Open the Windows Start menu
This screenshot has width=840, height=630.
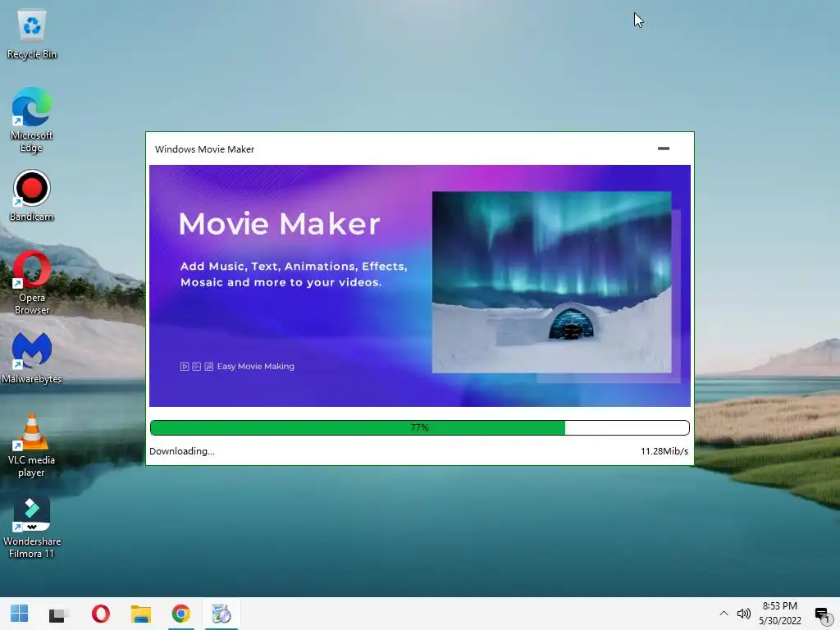pos(20,614)
